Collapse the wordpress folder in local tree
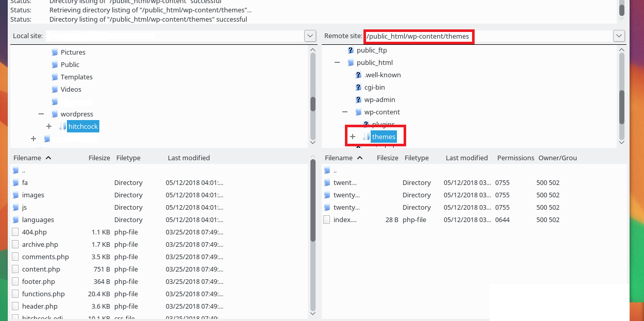The height and width of the screenshot is (321, 644). point(41,114)
